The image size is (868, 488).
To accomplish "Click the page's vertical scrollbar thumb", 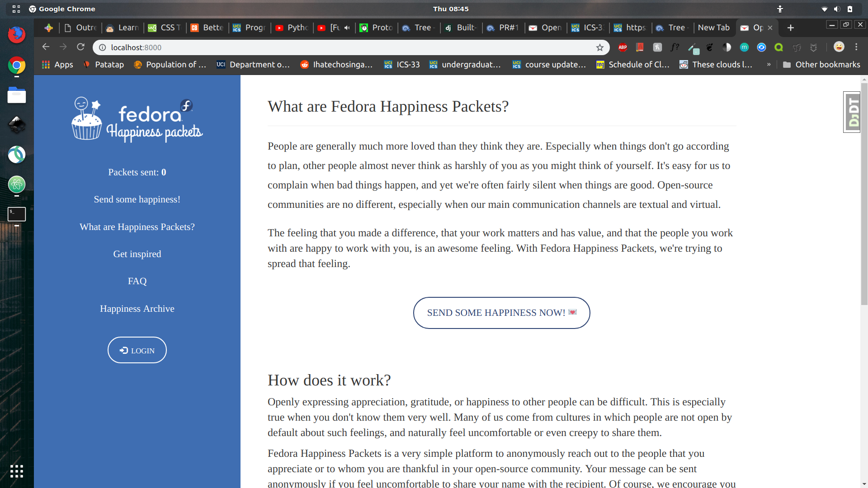I will (864, 194).
